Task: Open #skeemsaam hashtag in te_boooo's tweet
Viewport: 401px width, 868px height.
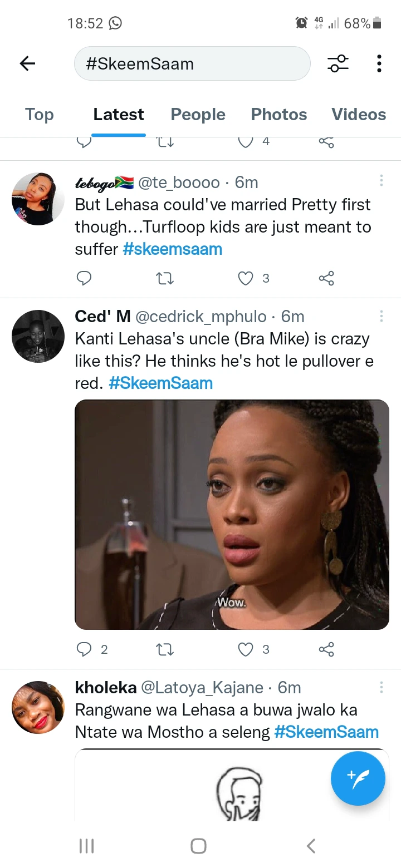Action: click(172, 249)
